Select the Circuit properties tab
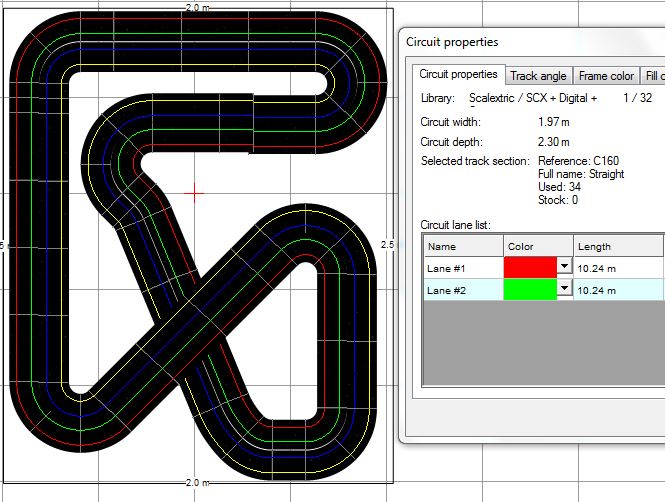Image resolution: width=665 pixels, height=502 pixels. click(x=458, y=74)
